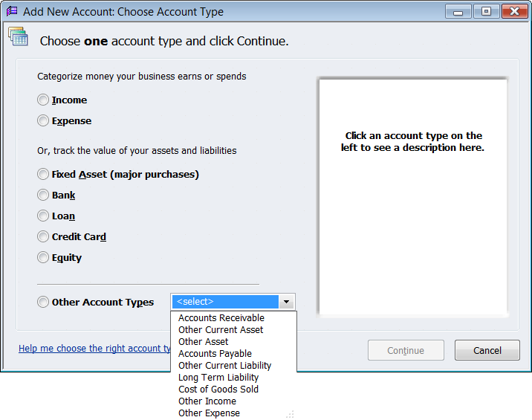Select Other Expense from the list
Image resolution: width=532 pixels, height=420 pixels.
pos(209,413)
